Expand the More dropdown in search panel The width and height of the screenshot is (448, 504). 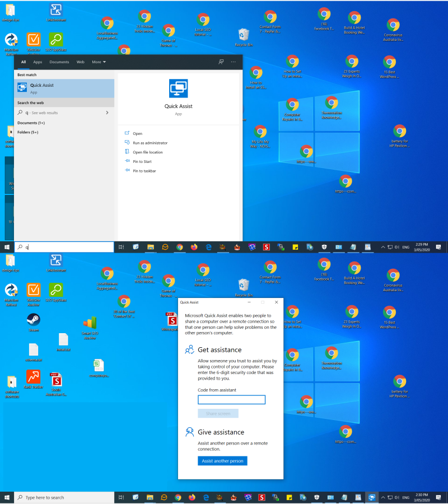click(x=99, y=62)
